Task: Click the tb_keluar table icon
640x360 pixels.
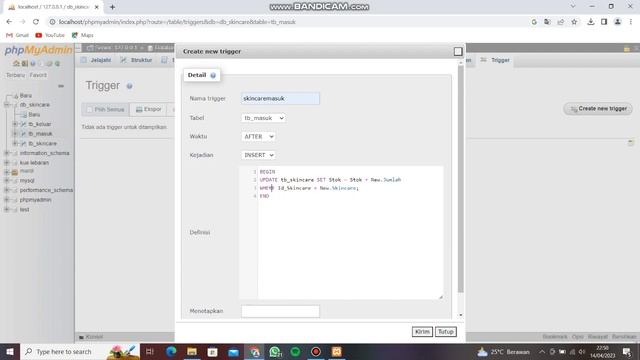Action: (x=23, y=124)
